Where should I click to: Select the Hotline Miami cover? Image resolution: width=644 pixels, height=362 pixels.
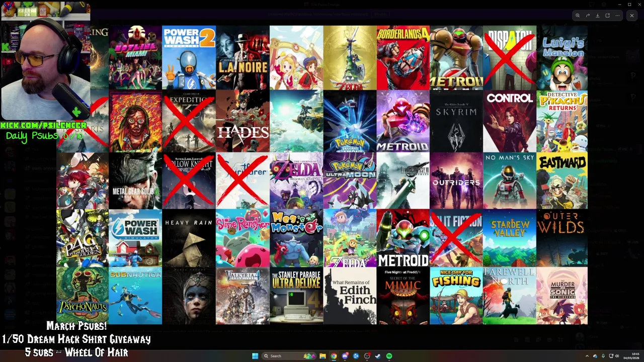(x=135, y=58)
